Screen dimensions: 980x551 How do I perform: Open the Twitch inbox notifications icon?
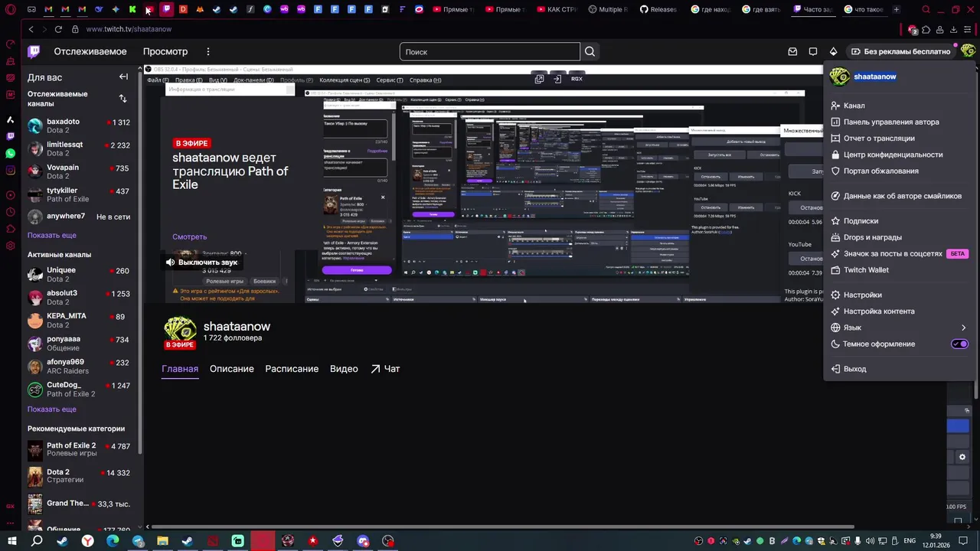pos(792,51)
